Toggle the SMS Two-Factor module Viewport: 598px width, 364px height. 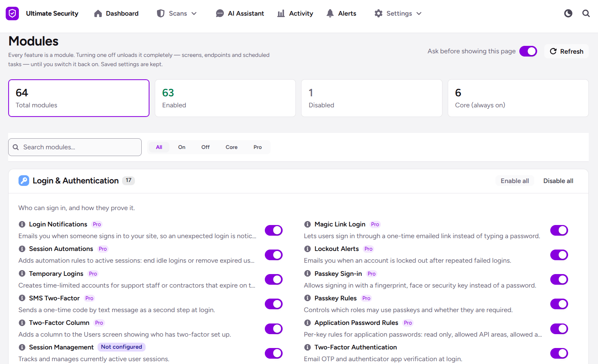[x=274, y=304]
